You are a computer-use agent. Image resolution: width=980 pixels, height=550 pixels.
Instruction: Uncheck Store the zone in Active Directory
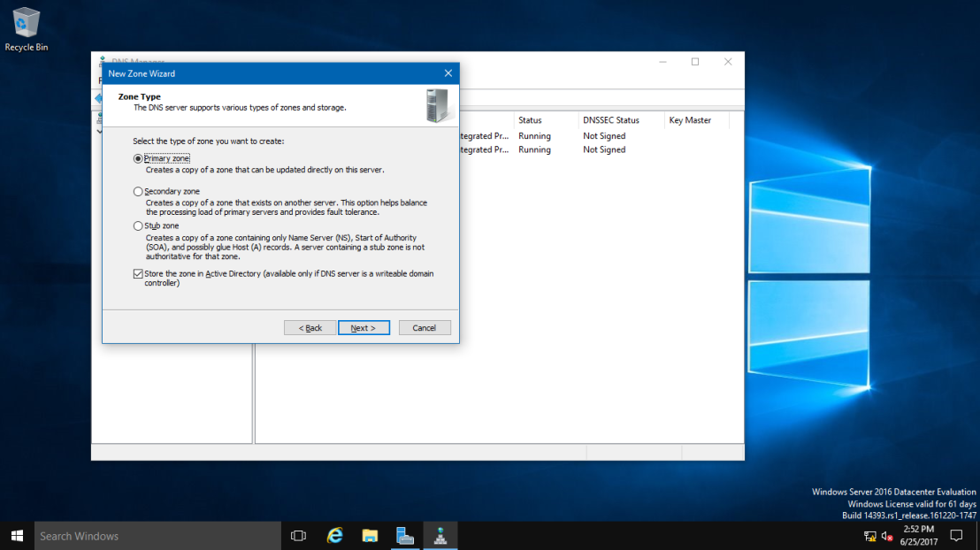pyautogui.click(x=138, y=274)
